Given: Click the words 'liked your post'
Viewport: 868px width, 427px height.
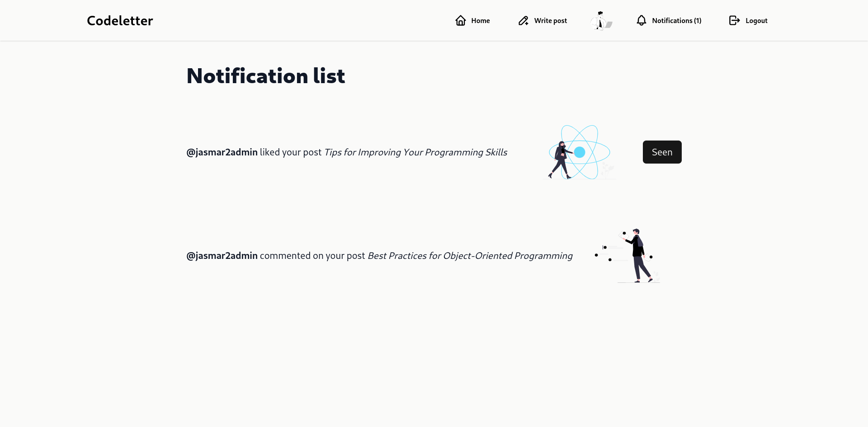Looking at the screenshot, I should 291,152.
